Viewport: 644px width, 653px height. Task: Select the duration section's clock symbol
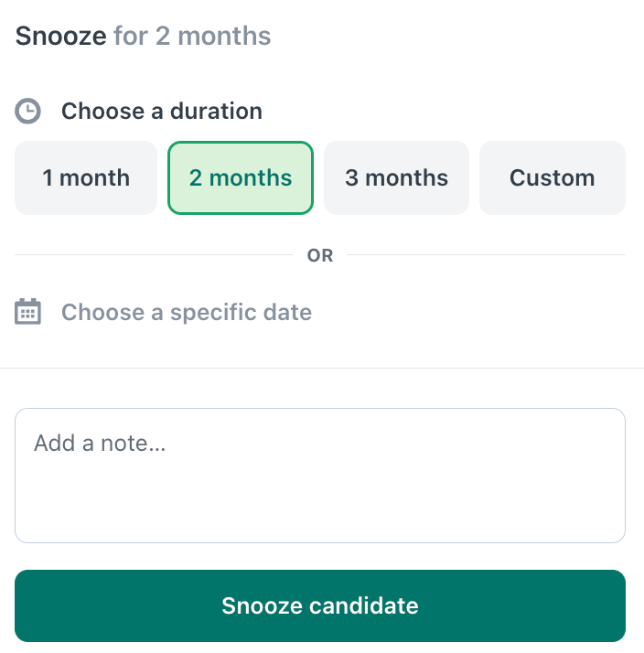click(x=27, y=112)
